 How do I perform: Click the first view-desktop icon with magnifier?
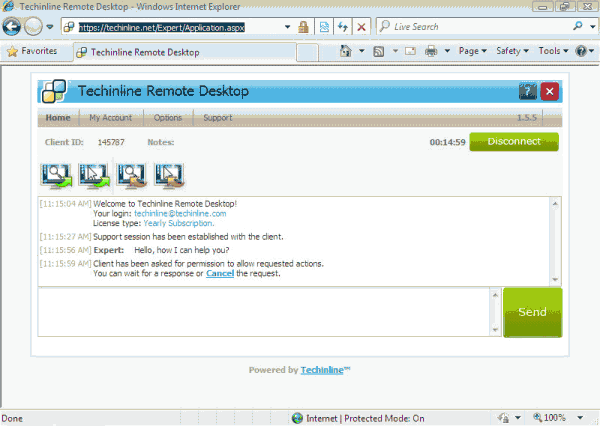56,175
